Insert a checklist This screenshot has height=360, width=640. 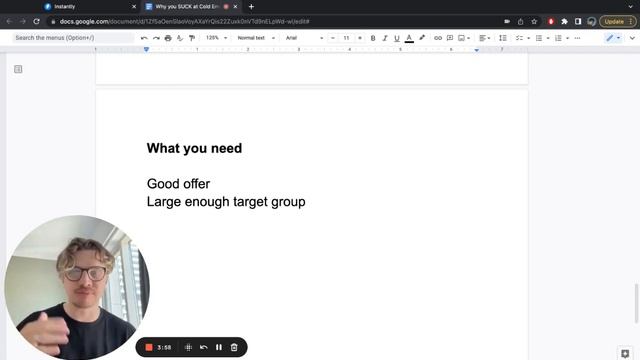click(519, 38)
